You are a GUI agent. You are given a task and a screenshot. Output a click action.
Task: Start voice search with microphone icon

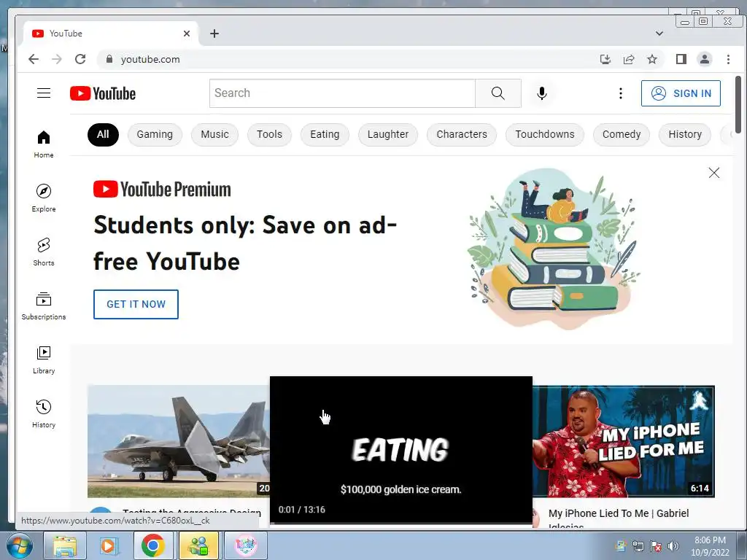coord(542,93)
